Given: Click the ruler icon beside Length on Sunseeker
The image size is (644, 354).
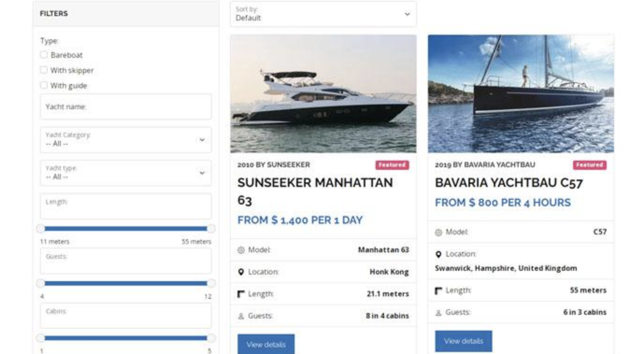Looking at the screenshot, I should pos(242,293).
